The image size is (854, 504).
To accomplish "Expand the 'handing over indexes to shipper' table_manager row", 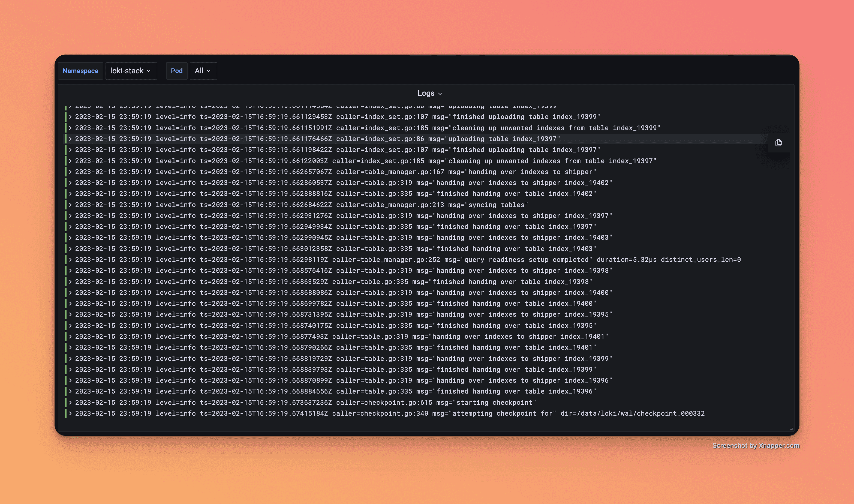I will click(x=70, y=172).
